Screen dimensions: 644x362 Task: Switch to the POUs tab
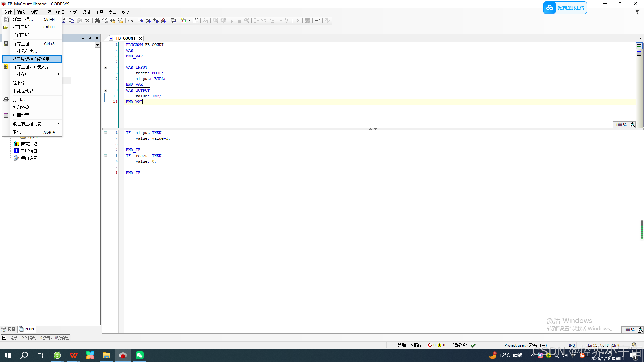27,329
